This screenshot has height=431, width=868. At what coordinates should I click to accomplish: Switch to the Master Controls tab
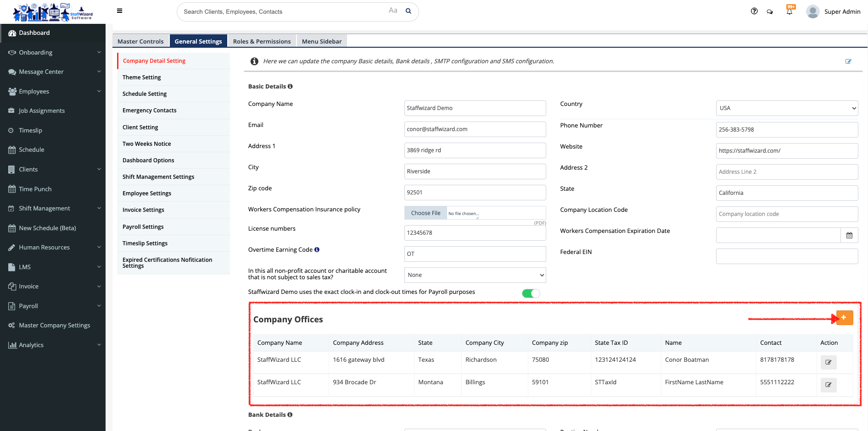[140, 41]
